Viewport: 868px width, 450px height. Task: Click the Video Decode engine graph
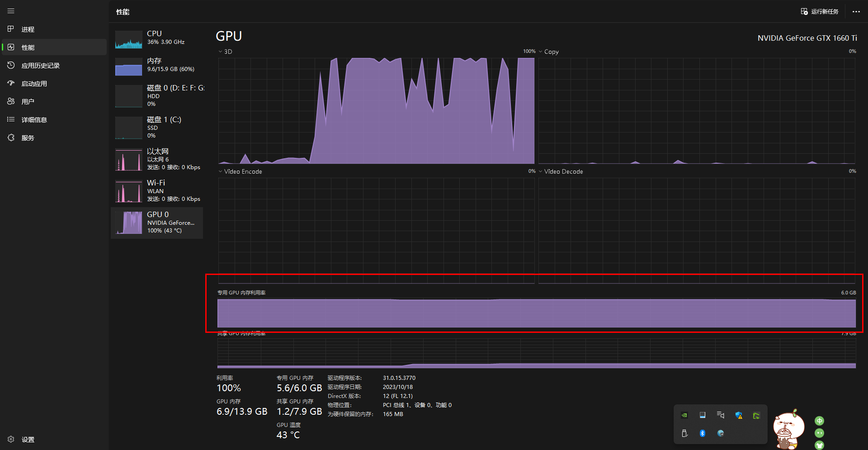[x=697, y=231]
